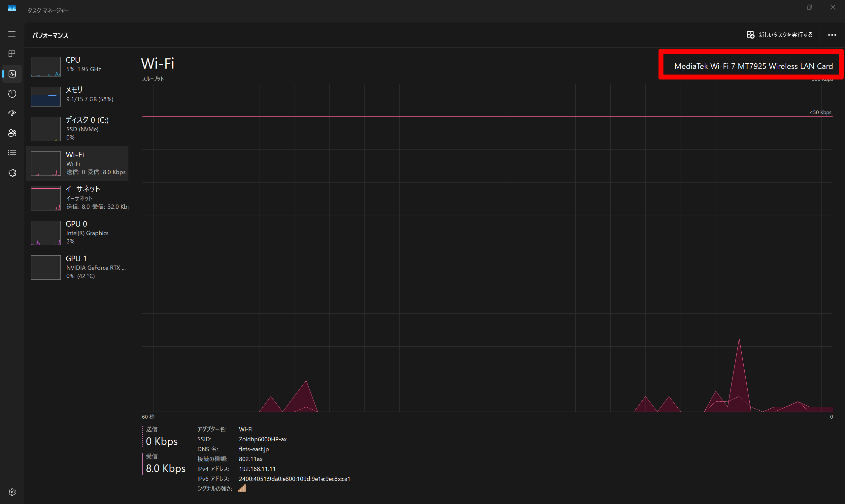Image resolution: width=845 pixels, height=504 pixels.
Task: Click the Wi-Fi throughput graph
Action: pos(487,248)
